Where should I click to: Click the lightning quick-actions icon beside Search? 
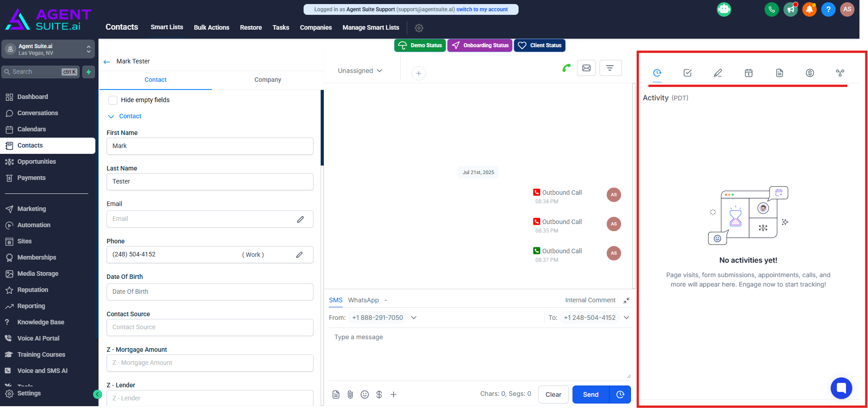point(89,72)
